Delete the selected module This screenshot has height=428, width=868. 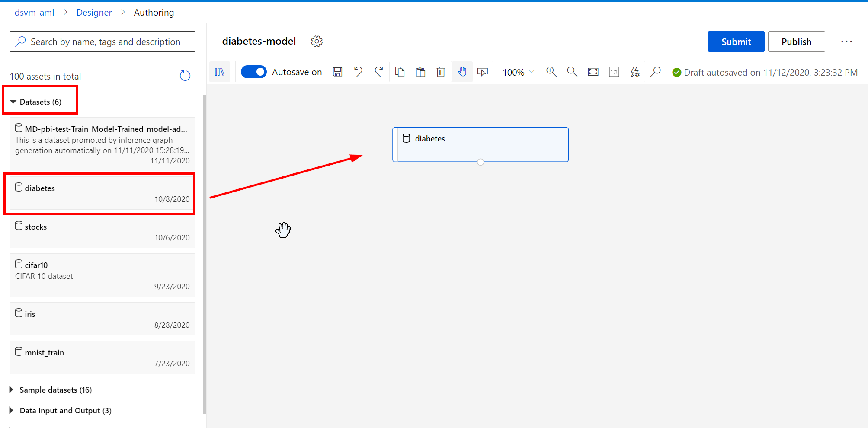(x=441, y=72)
